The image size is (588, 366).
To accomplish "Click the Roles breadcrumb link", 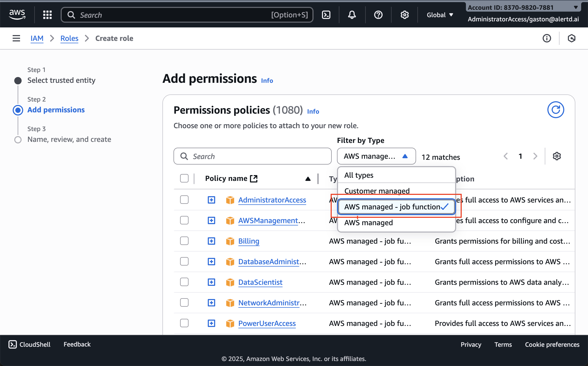I will [69, 38].
